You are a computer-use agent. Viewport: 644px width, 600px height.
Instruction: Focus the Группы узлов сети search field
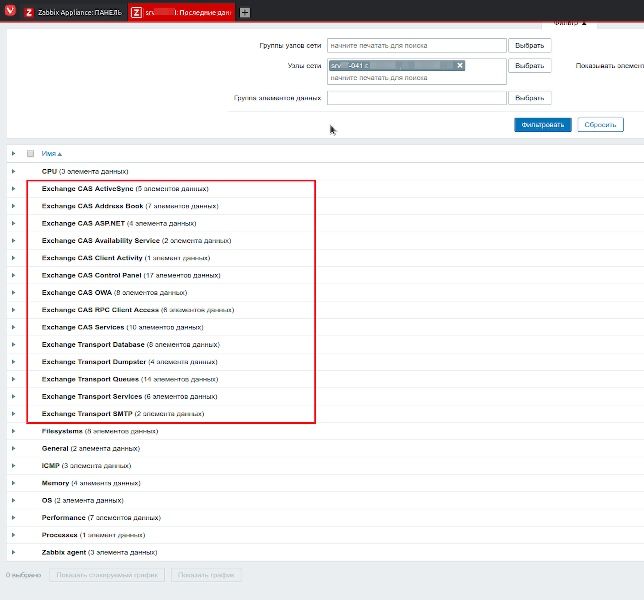tap(416, 46)
